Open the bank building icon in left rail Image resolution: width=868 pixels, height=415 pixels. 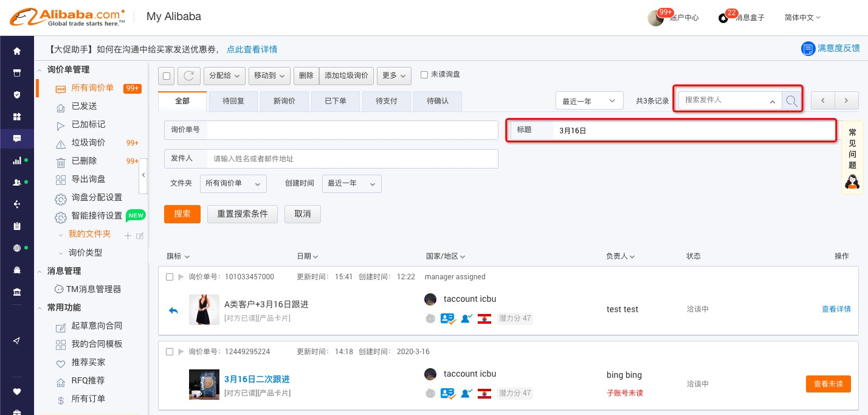point(17,292)
